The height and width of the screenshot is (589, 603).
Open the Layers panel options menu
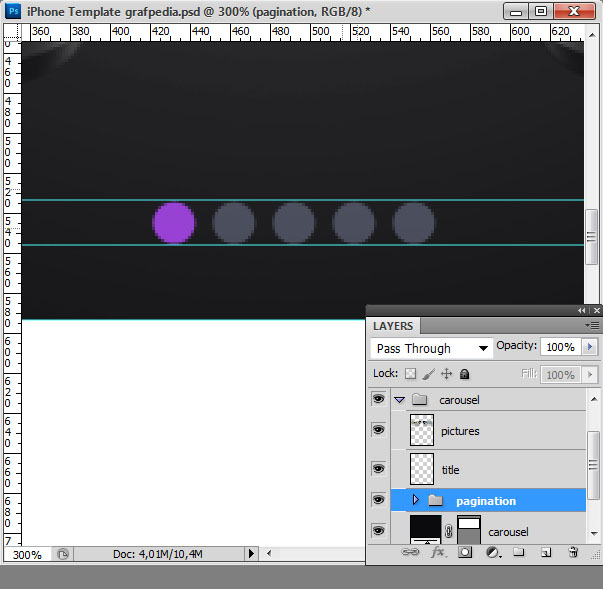593,326
